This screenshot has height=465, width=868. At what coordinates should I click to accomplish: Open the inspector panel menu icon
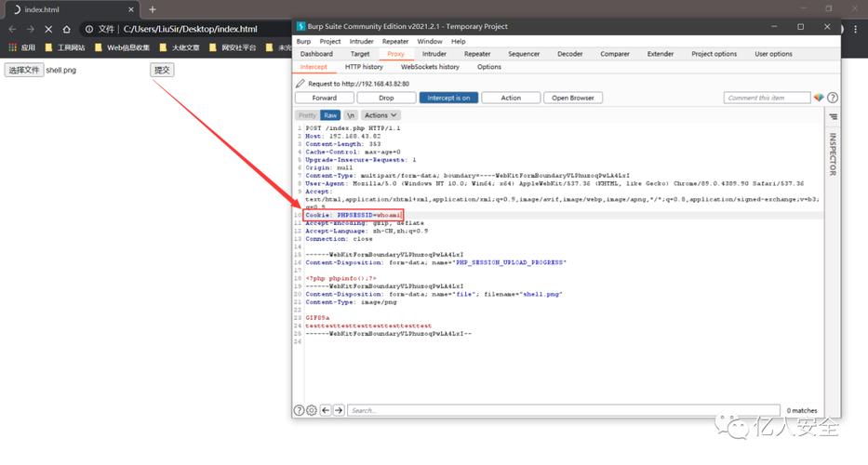(x=833, y=117)
